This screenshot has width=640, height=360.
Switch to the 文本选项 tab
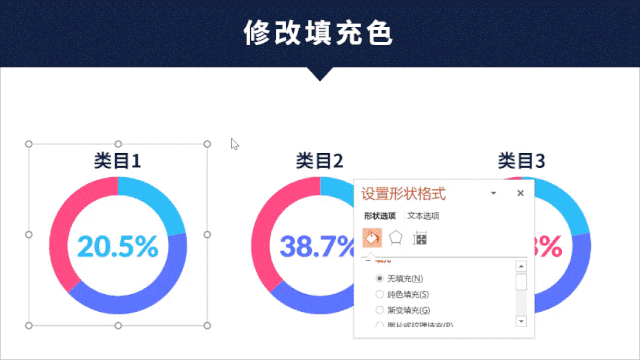point(423,216)
